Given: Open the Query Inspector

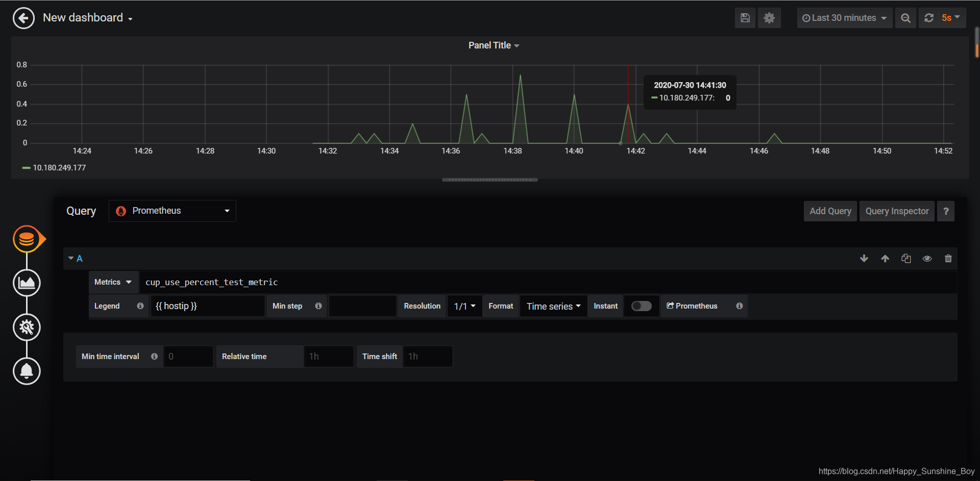Looking at the screenshot, I should [897, 211].
